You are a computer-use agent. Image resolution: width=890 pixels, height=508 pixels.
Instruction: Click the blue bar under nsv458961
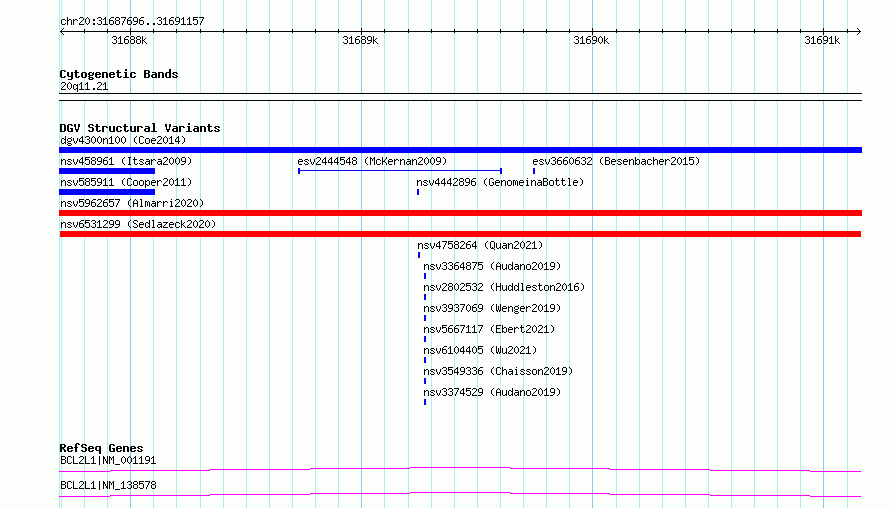tap(107, 171)
